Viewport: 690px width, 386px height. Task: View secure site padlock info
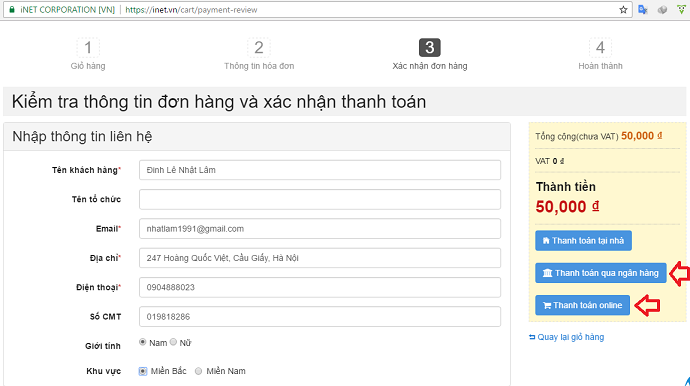pyautogui.click(x=12, y=10)
